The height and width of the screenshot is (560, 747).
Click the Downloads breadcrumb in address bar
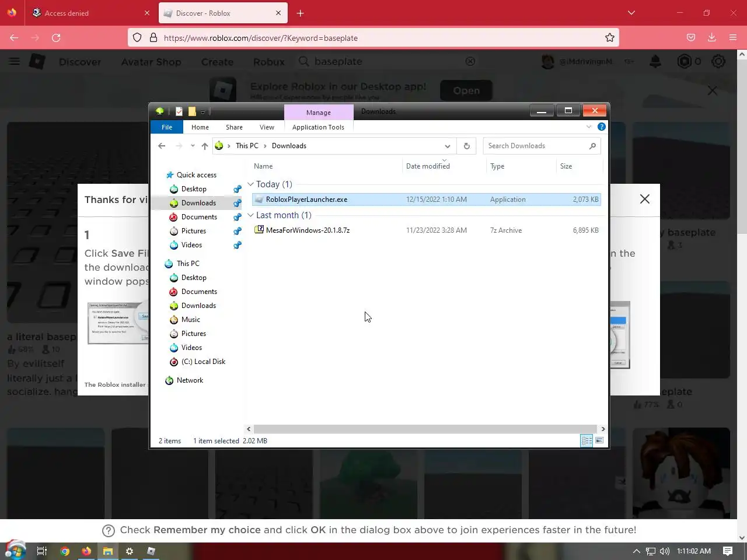(x=289, y=146)
